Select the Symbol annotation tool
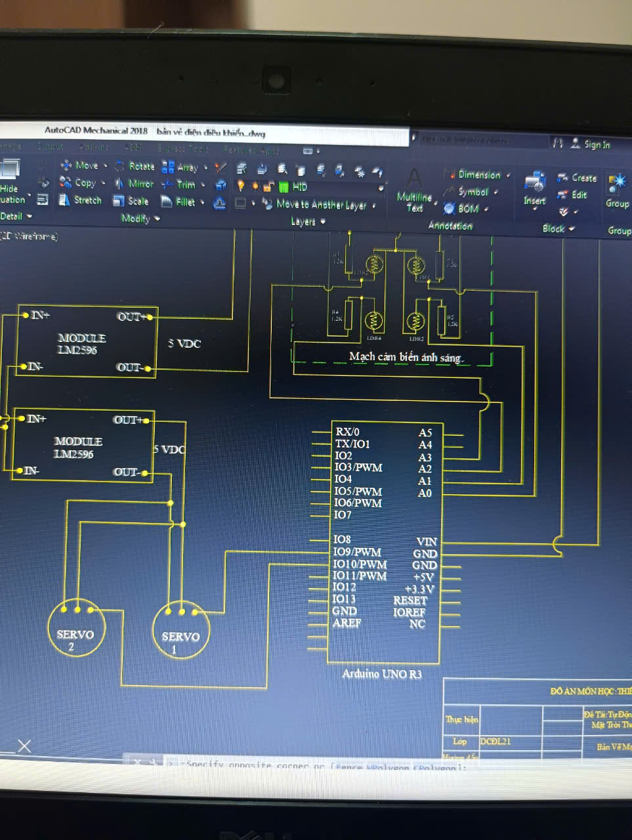632x840 pixels. click(466, 192)
